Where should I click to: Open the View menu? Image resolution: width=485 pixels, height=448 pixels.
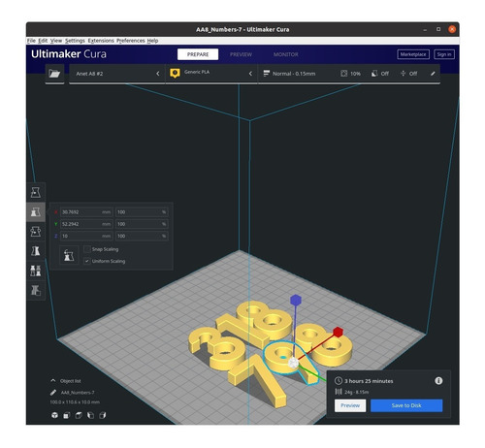coord(56,41)
